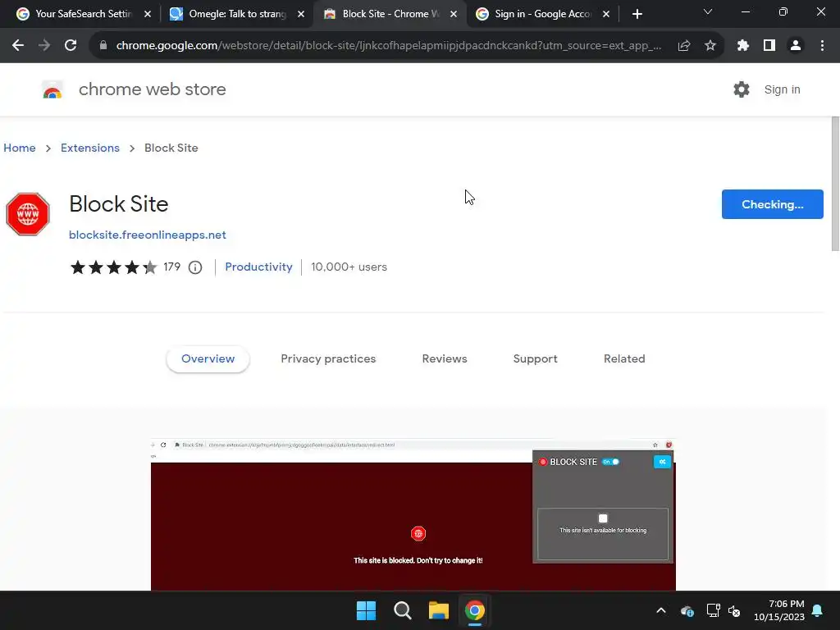The height and width of the screenshot is (630, 840).
Task: Click OneDrive cloud tray icon
Action: [x=687, y=610]
